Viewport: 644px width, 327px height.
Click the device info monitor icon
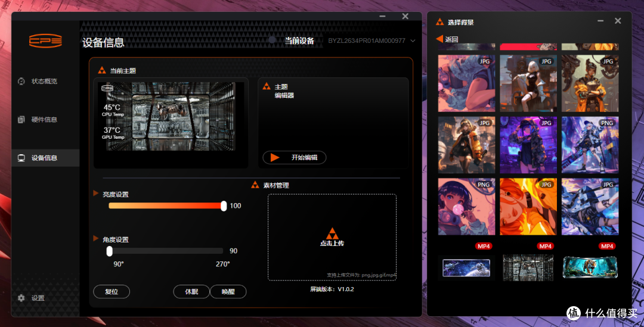pyautogui.click(x=21, y=158)
